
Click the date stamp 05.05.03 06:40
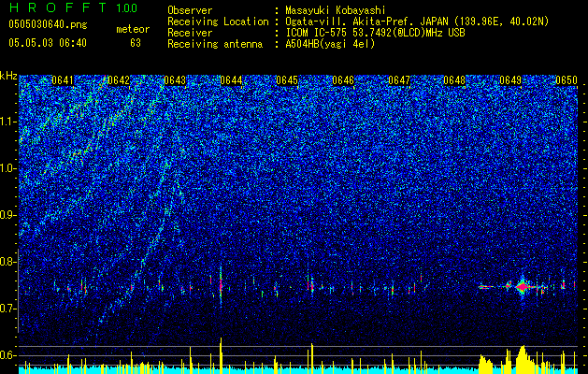(x=48, y=43)
